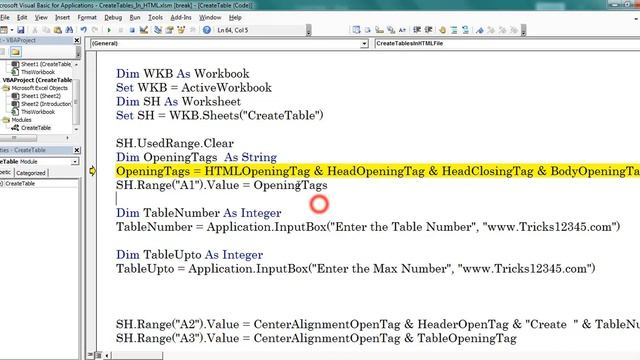Click the Copy toolbar icon

tap(46, 30)
